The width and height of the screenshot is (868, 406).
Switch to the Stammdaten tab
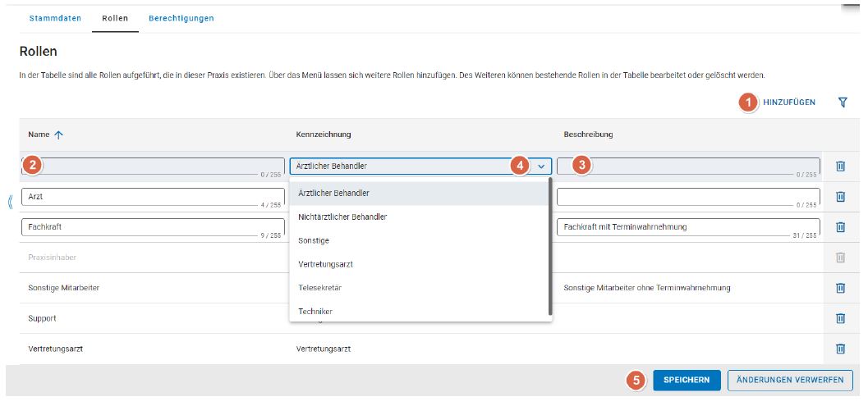(x=55, y=18)
